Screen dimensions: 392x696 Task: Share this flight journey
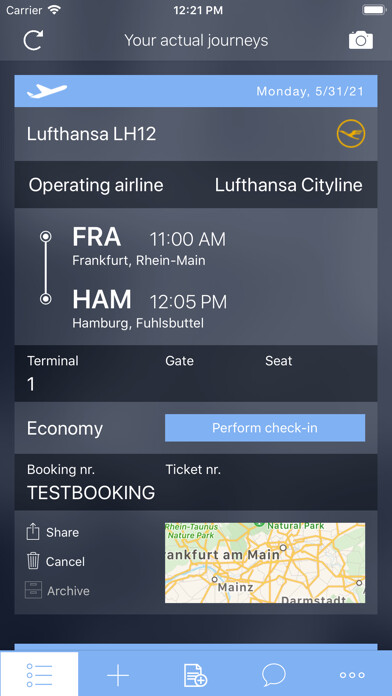pos(52,532)
